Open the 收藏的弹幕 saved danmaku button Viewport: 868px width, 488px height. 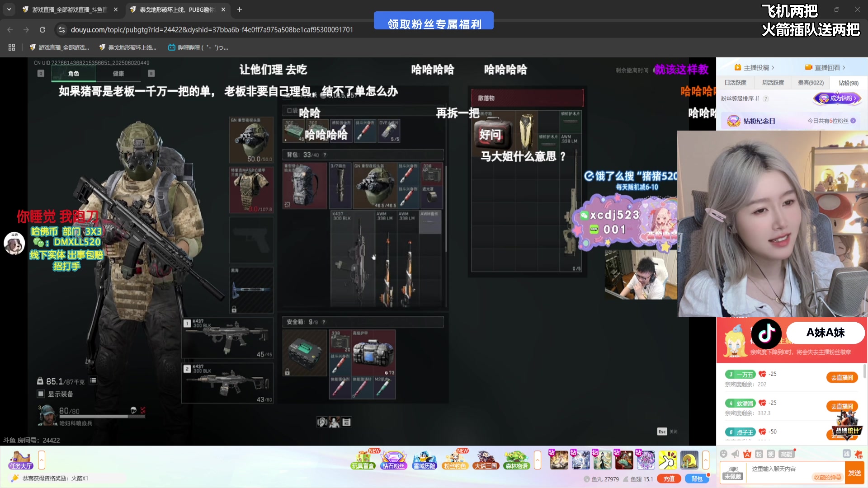tap(827, 477)
